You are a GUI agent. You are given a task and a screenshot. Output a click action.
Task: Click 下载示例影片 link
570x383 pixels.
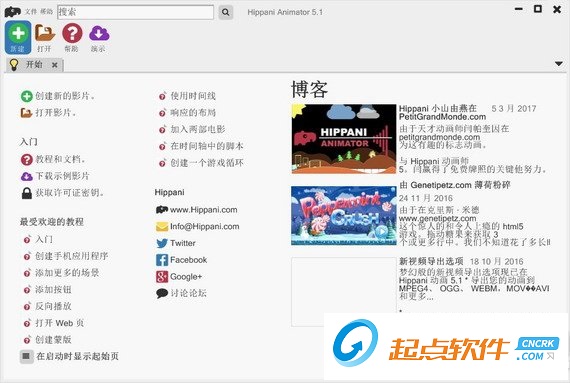tap(63, 176)
